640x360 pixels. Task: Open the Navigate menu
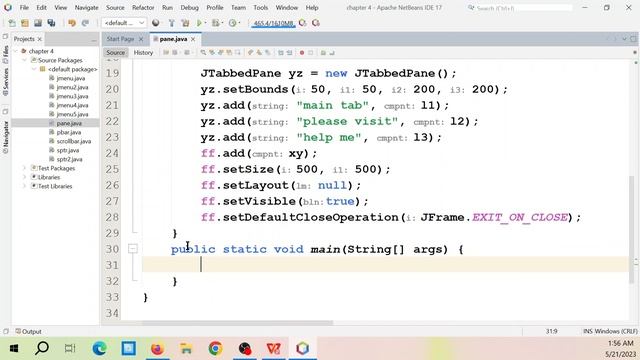pos(87,7)
